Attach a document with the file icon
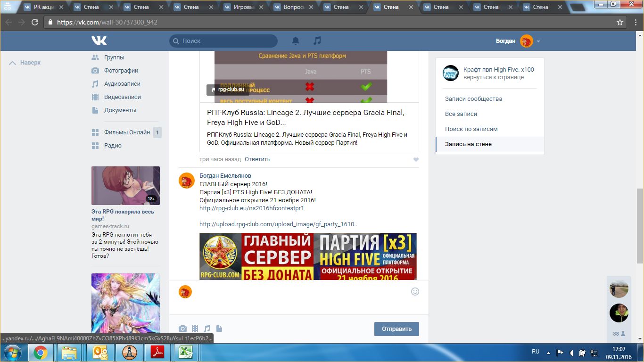 [219, 329]
